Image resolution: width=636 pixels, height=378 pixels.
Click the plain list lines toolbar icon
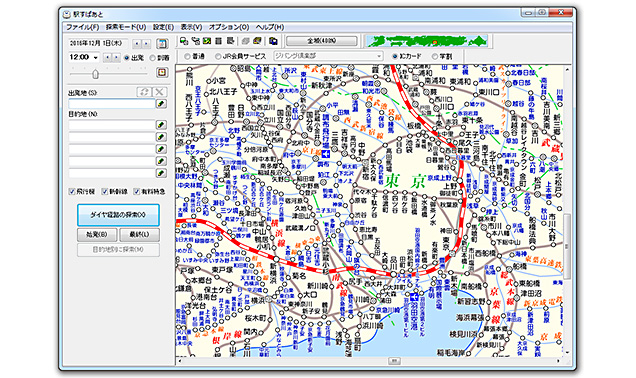pyautogui.click(x=218, y=41)
